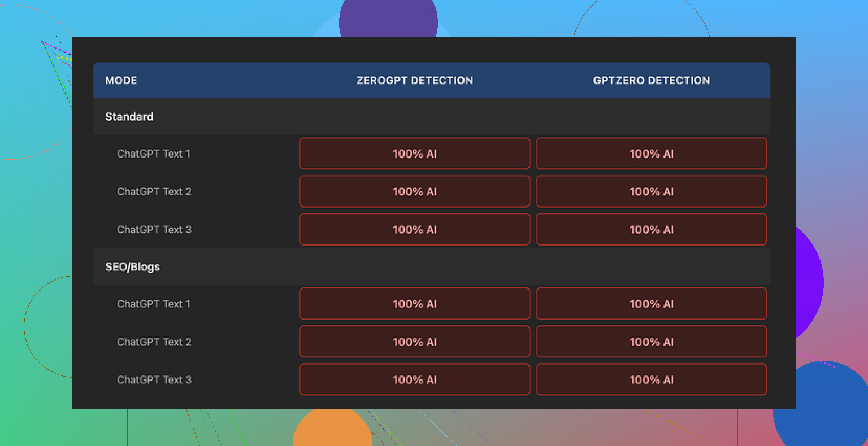Click ChatGPT Text 1 label under SEO/Blogs
This screenshot has width=868, height=446.
(154, 304)
